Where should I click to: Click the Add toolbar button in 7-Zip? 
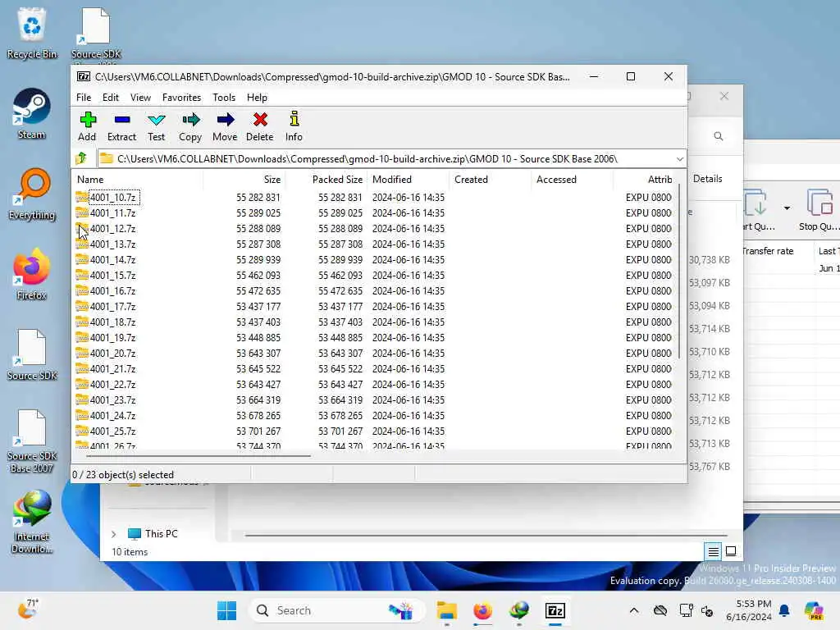pos(87,126)
